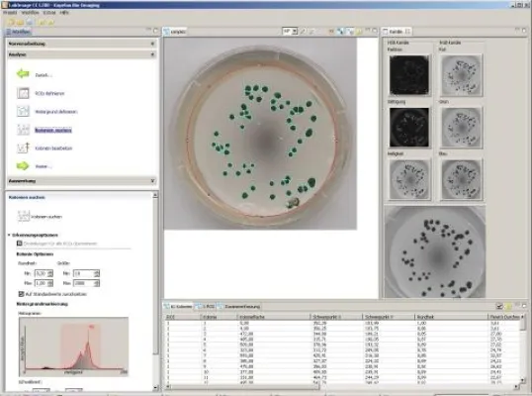Select the Kolonien results tab
This screenshot has height=396, width=532.
point(178,306)
